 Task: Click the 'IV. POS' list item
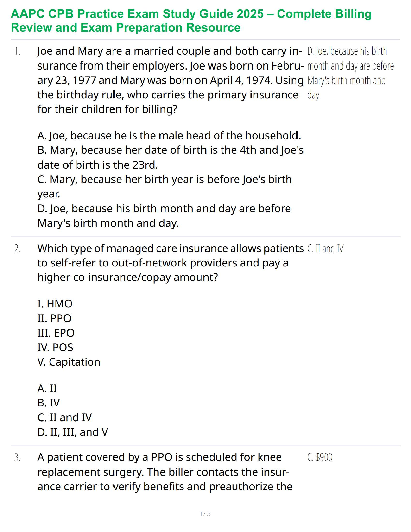point(55,347)
